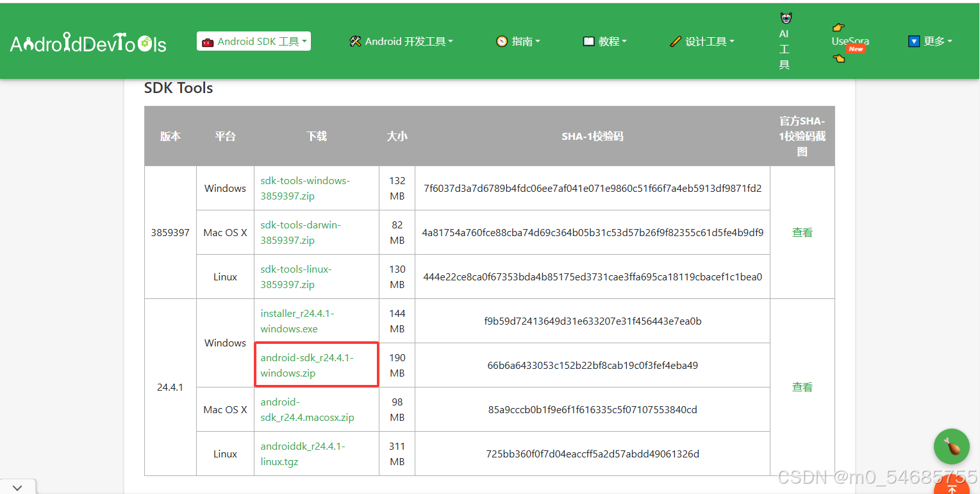The height and width of the screenshot is (494, 980).
Task: Expand the 设计工具 menu
Action: [x=702, y=41]
